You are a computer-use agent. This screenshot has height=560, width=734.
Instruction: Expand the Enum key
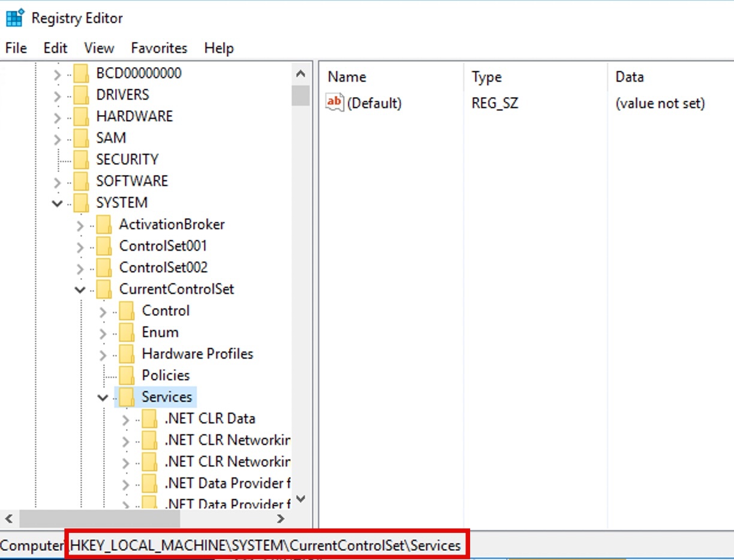pos(103,334)
